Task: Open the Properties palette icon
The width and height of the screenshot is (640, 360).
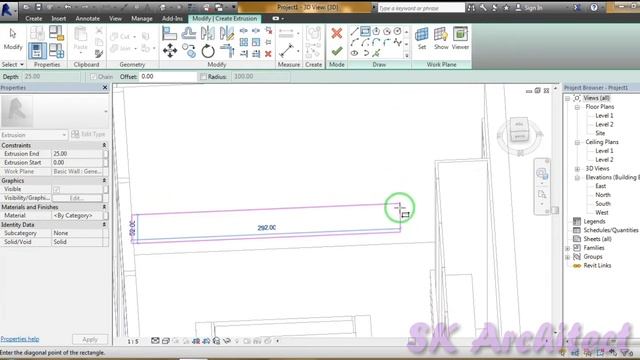Action: pos(37,51)
